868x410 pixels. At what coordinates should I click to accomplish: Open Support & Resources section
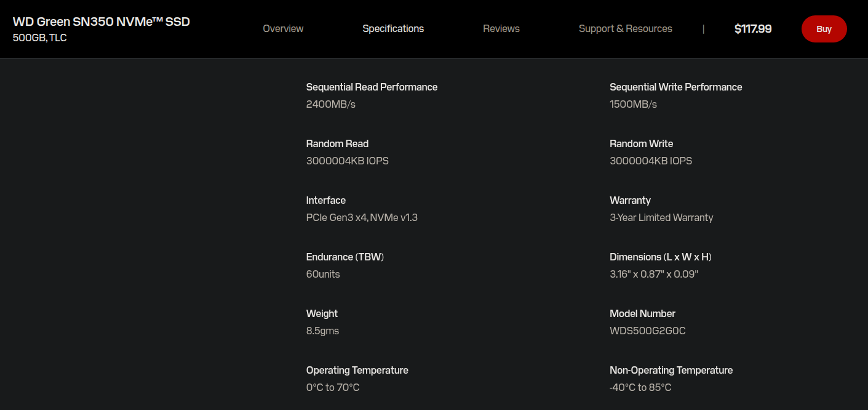click(x=626, y=29)
